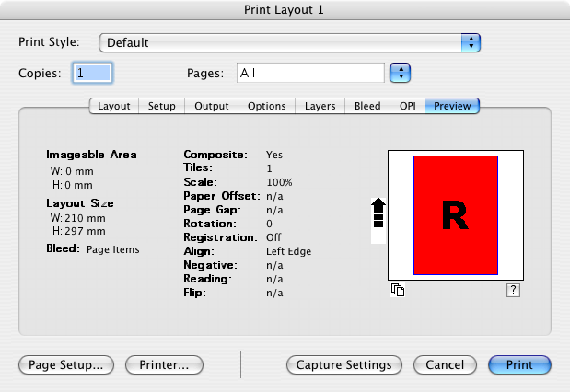
Task: Expand the Pages range dropdown arrow
Action: point(400,73)
